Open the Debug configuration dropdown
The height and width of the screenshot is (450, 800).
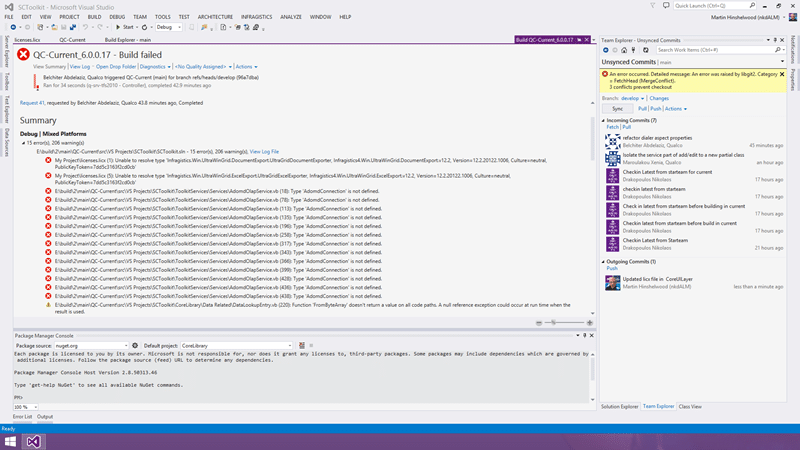pos(169,27)
